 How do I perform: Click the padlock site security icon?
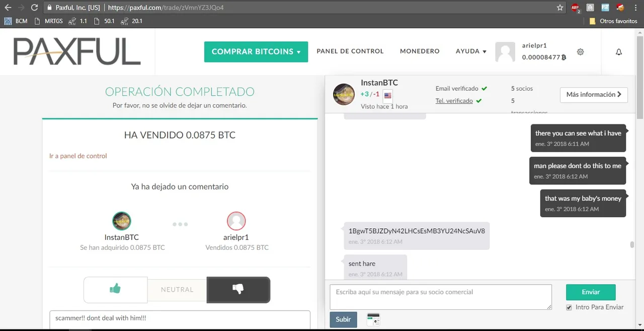49,8
